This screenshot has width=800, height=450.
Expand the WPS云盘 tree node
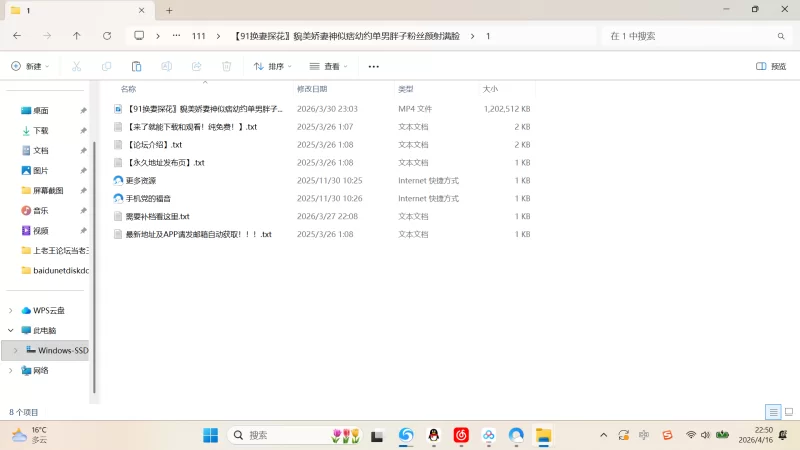tap(11, 310)
